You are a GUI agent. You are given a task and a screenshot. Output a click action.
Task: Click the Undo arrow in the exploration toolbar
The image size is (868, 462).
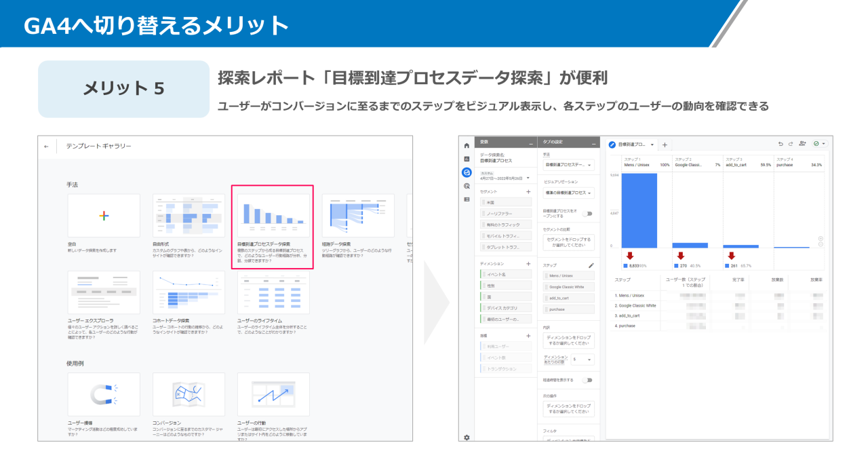pos(781,144)
